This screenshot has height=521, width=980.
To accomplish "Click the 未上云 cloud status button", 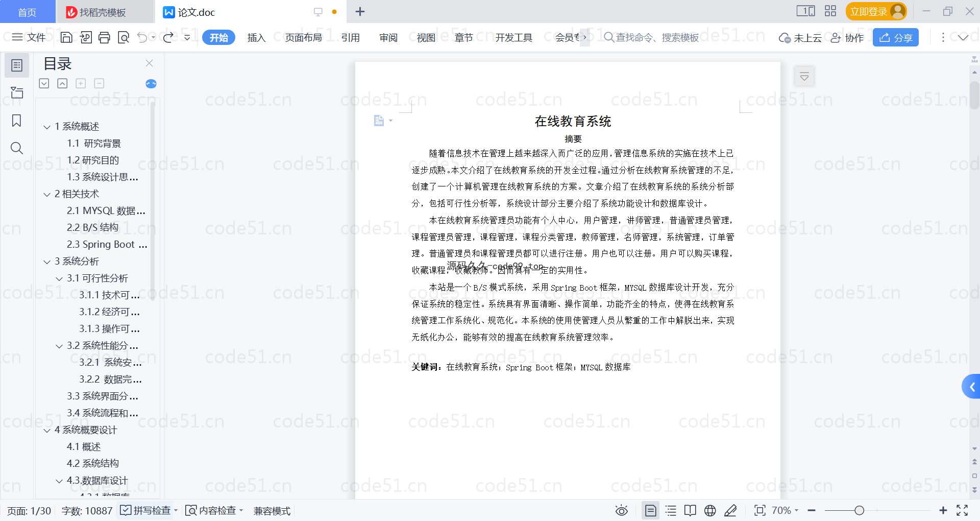I will [800, 37].
